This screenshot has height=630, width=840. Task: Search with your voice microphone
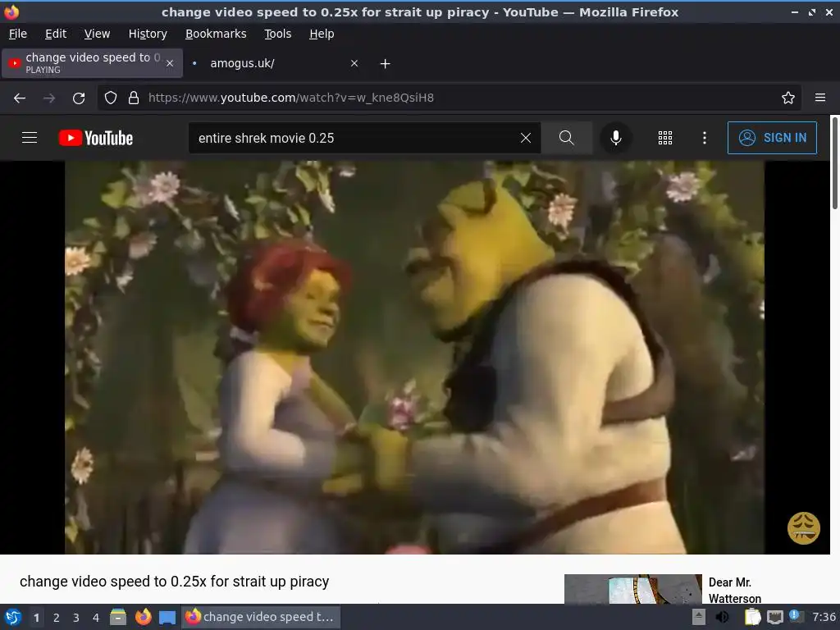tap(616, 138)
